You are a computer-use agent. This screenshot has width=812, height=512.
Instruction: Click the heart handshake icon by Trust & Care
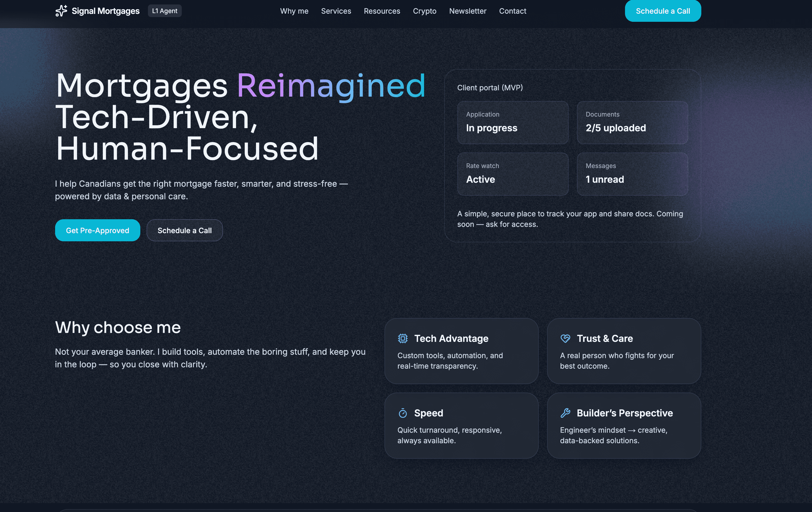click(x=565, y=338)
